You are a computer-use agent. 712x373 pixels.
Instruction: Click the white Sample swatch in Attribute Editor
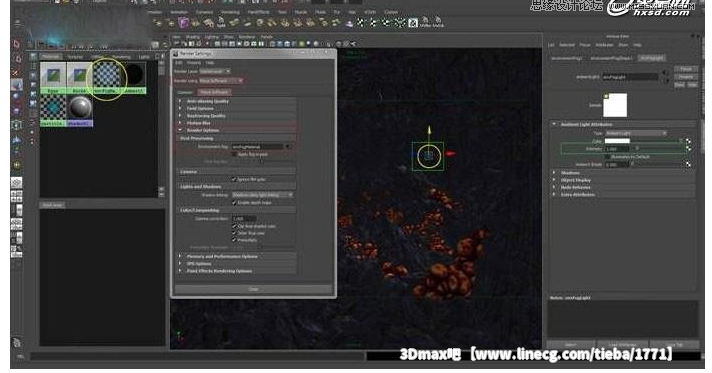point(615,105)
